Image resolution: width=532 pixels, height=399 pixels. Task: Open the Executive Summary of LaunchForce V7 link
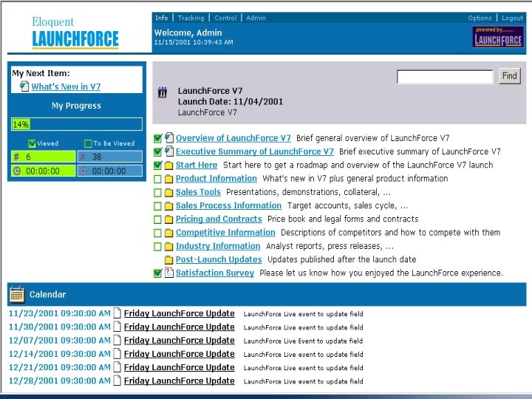click(254, 151)
